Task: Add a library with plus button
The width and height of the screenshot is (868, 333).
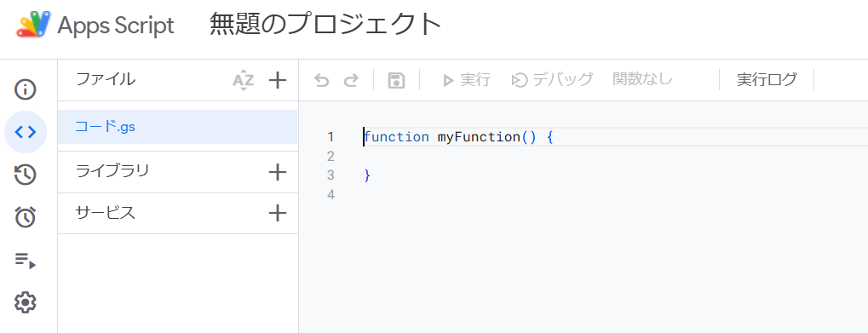Action: (x=278, y=172)
